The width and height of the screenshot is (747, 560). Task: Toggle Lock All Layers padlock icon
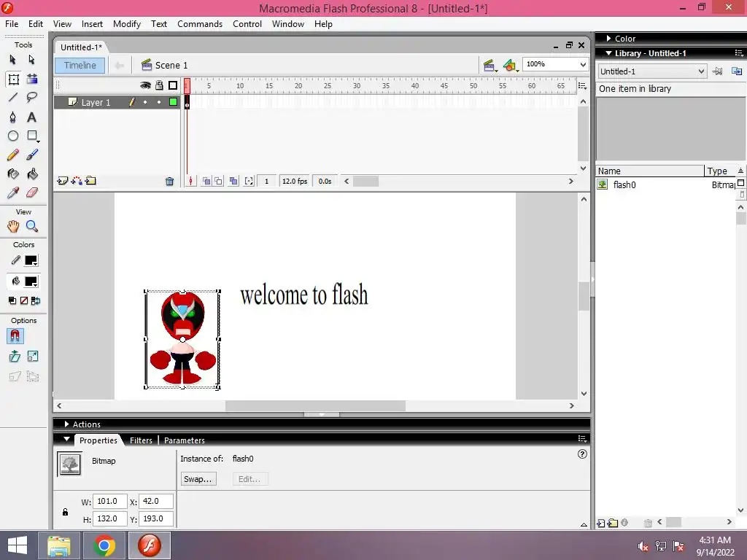(159, 86)
